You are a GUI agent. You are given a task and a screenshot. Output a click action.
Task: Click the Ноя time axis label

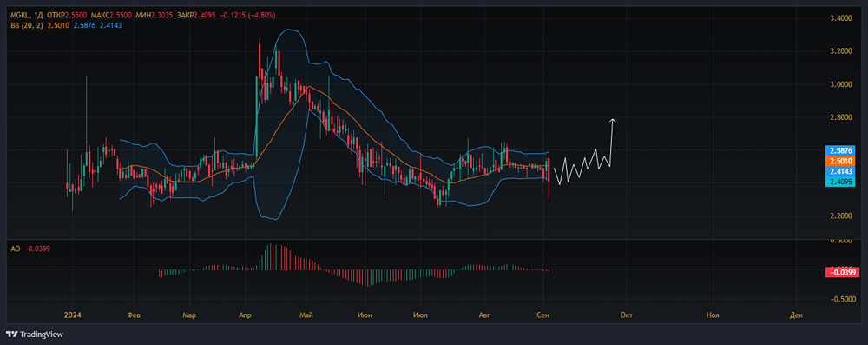point(713,315)
